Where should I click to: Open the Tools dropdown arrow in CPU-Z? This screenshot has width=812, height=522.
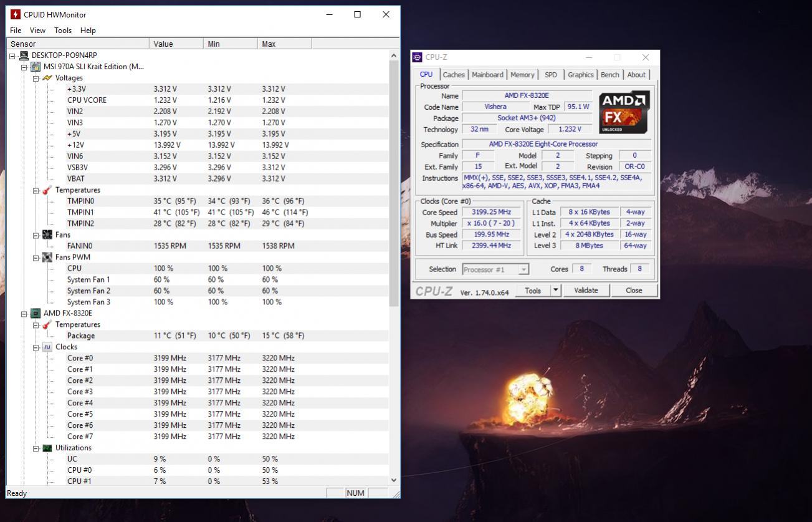tap(556, 290)
